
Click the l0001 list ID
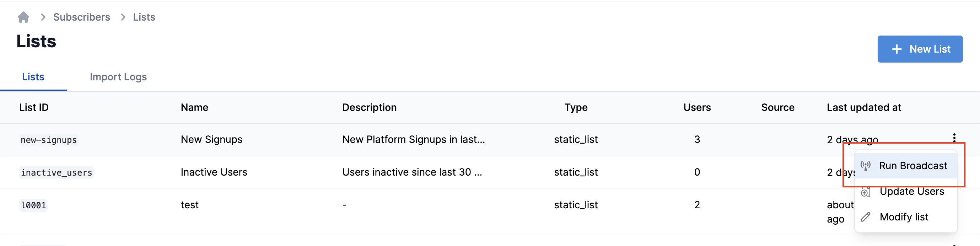click(33, 205)
